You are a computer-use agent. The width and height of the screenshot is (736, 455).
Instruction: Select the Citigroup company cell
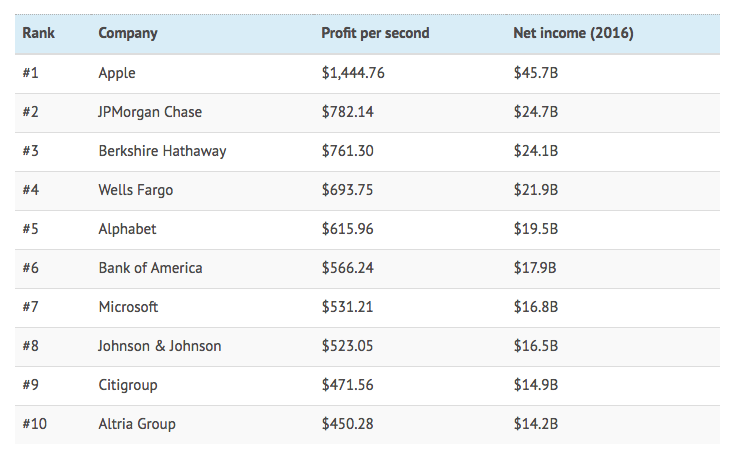[x=128, y=385]
